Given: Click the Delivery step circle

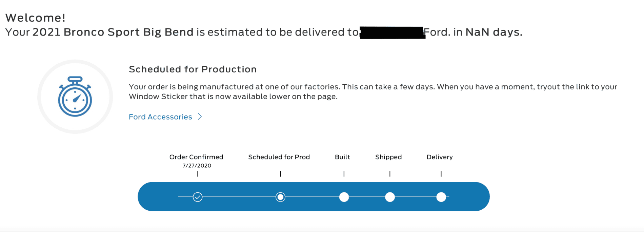Looking at the screenshot, I should tap(441, 197).
